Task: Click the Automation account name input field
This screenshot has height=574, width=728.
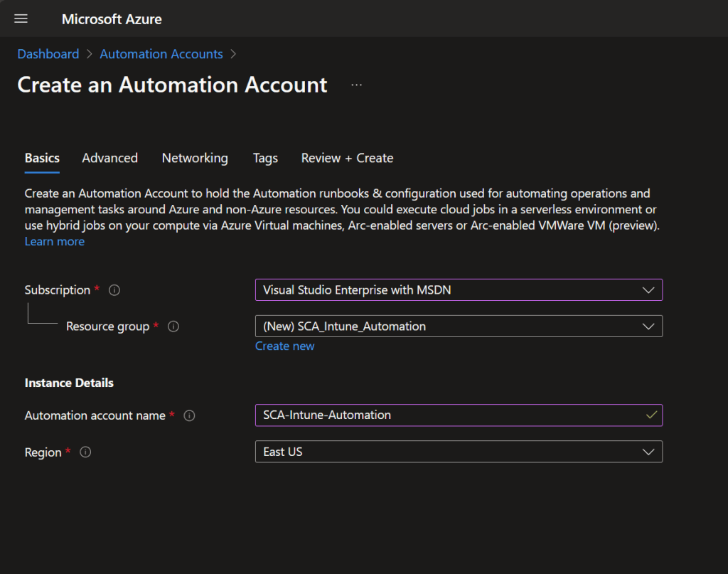Action: tap(448, 415)
